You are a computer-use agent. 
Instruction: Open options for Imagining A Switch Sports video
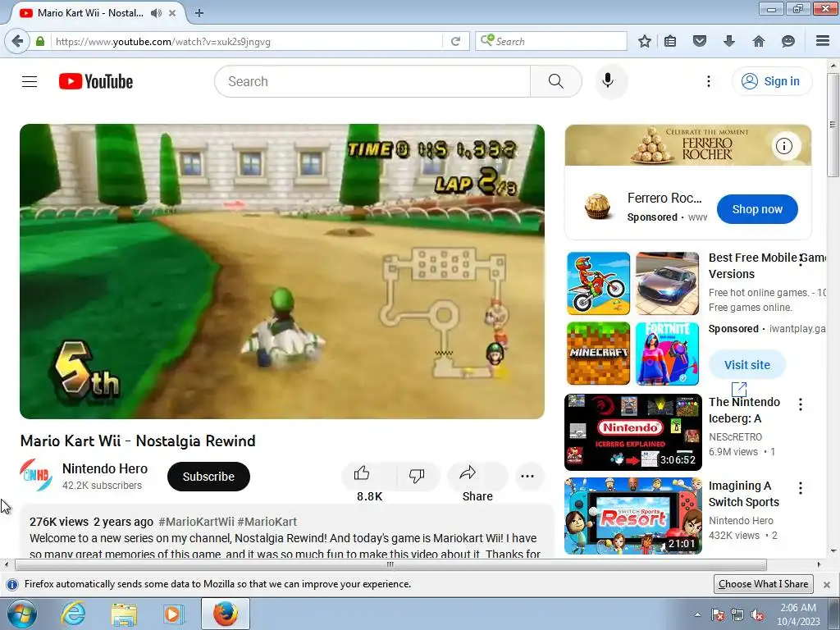coord(801,488)
